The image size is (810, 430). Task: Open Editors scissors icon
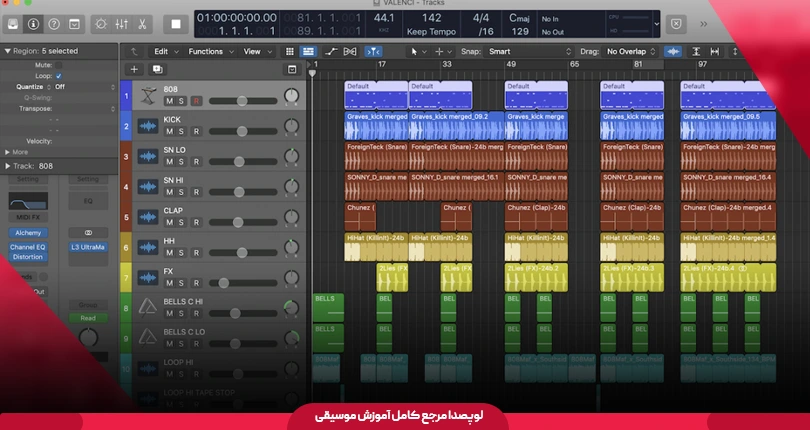point(142,24)
